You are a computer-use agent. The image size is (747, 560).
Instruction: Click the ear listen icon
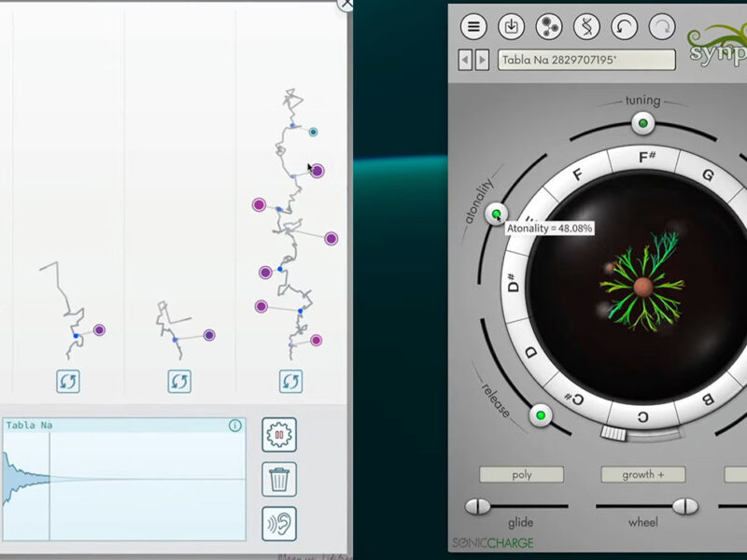click(279, 523)
